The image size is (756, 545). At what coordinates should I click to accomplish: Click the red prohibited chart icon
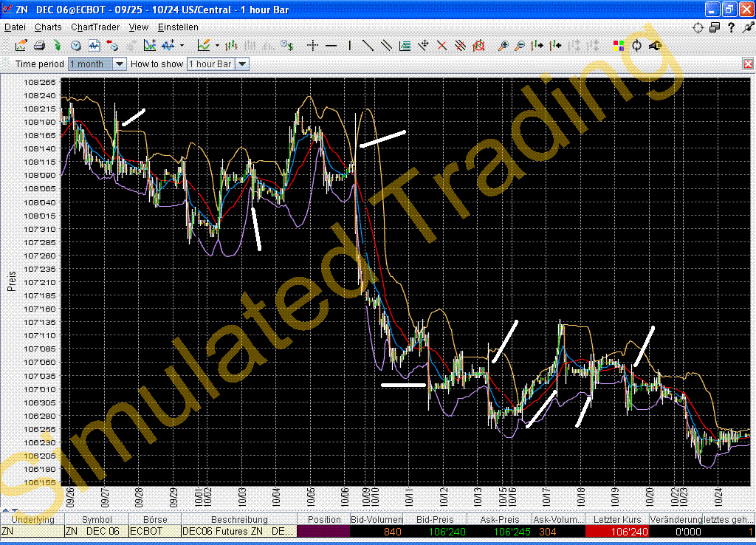pyautogui.click(x=478, y=46)
